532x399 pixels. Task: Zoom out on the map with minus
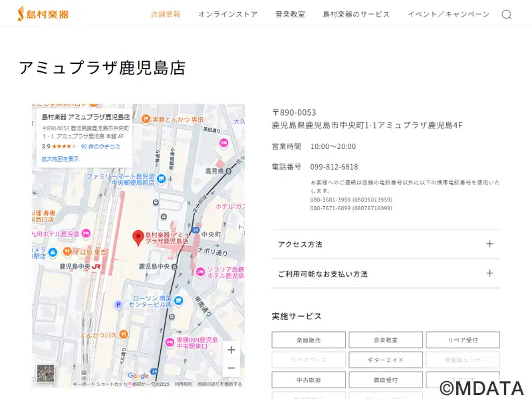point(231,368)
